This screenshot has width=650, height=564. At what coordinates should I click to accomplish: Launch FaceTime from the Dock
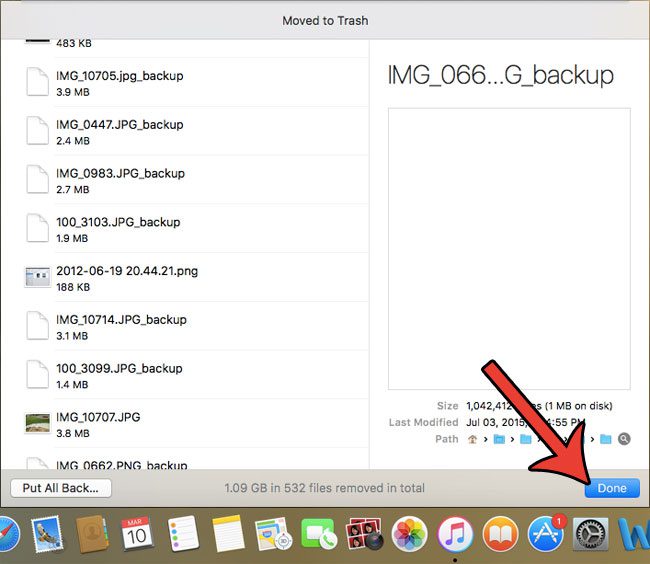click(x=318, y=534)
